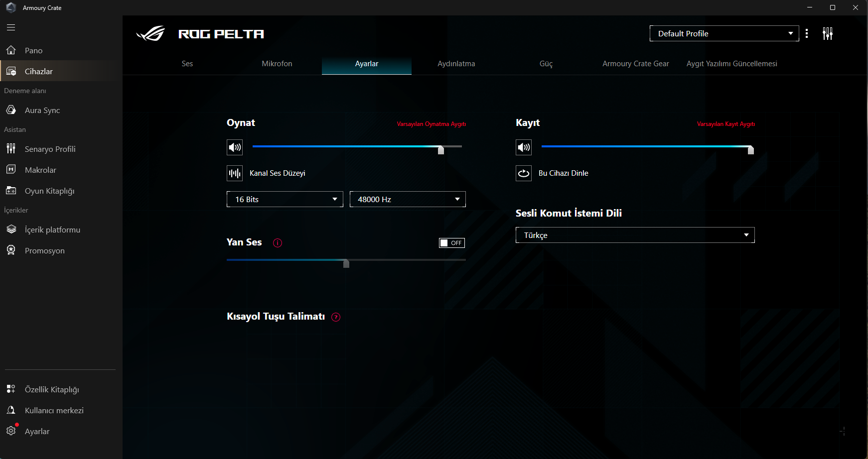Open profile three-dot options menu
Screen dimensions: 868x459
pyautogui.click(x=807, y=33)
